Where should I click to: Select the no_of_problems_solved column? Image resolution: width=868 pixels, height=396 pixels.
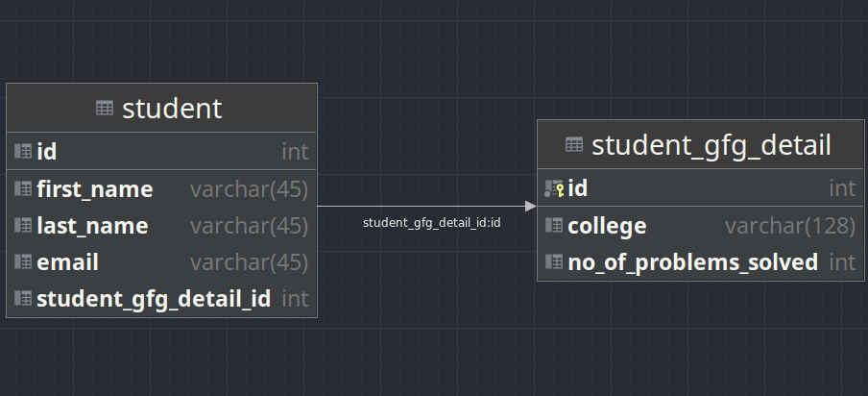tap(692, 261)
